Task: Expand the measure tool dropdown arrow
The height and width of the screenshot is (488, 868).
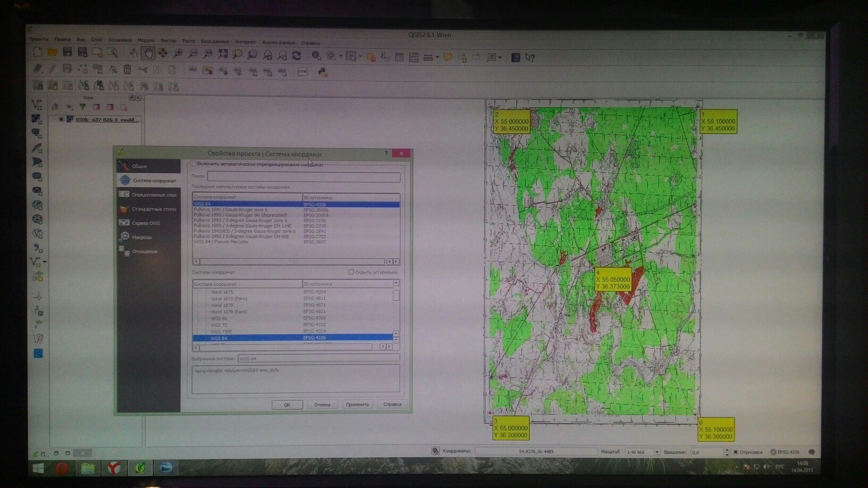Action: [x=437, y=57]
